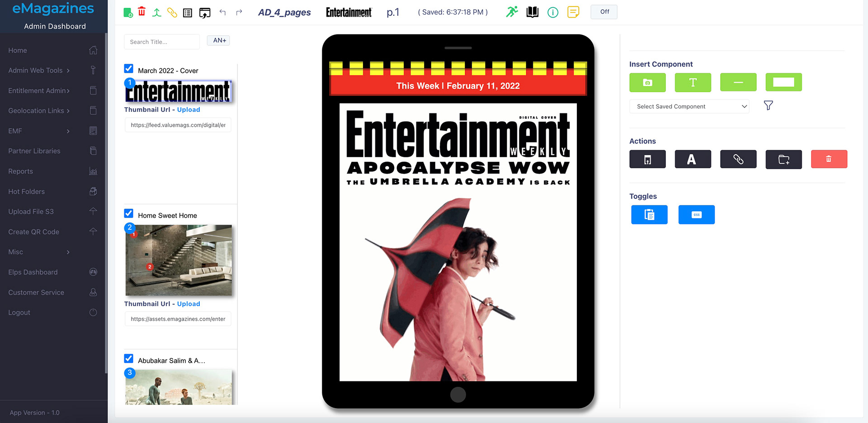Insert a rectangle block component
Viewport: 868px width, 423px height.
coord(783,82)
